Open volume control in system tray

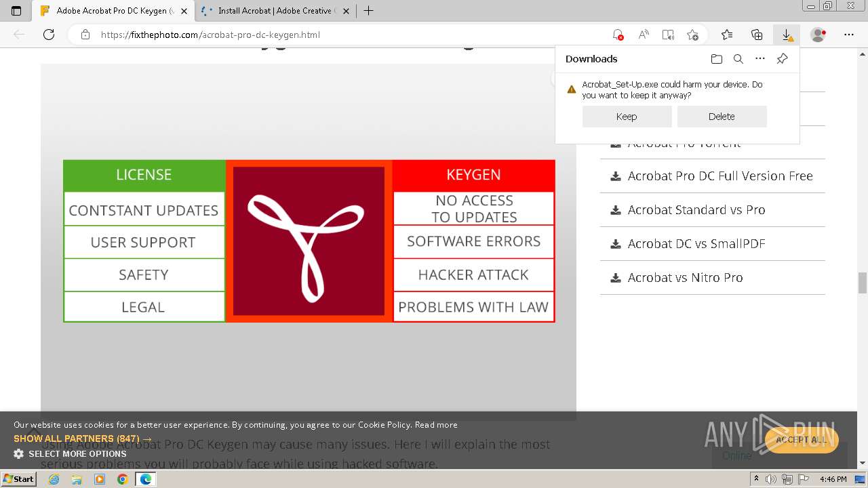[772, 479]
